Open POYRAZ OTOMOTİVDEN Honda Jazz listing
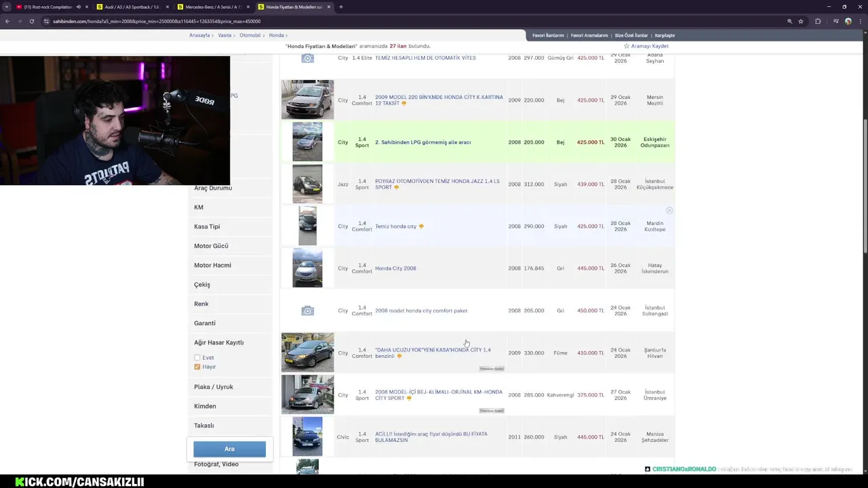 pos(437,184)
